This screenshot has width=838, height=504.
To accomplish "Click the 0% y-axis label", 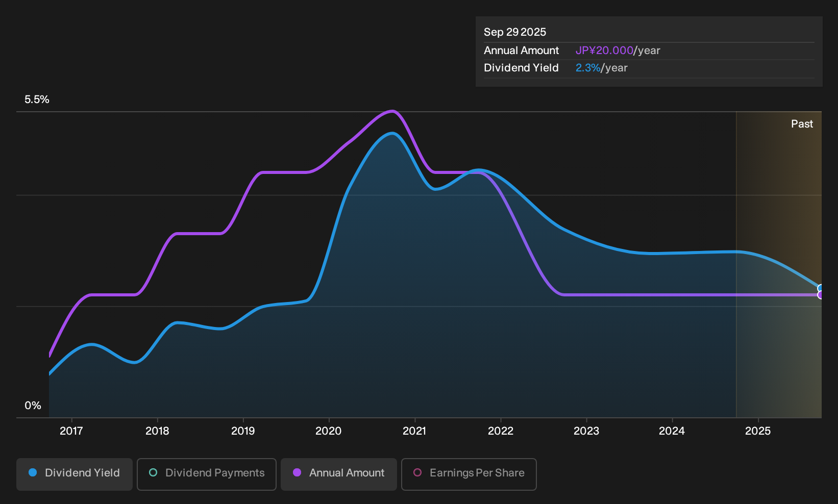I will tap(33, 406).
